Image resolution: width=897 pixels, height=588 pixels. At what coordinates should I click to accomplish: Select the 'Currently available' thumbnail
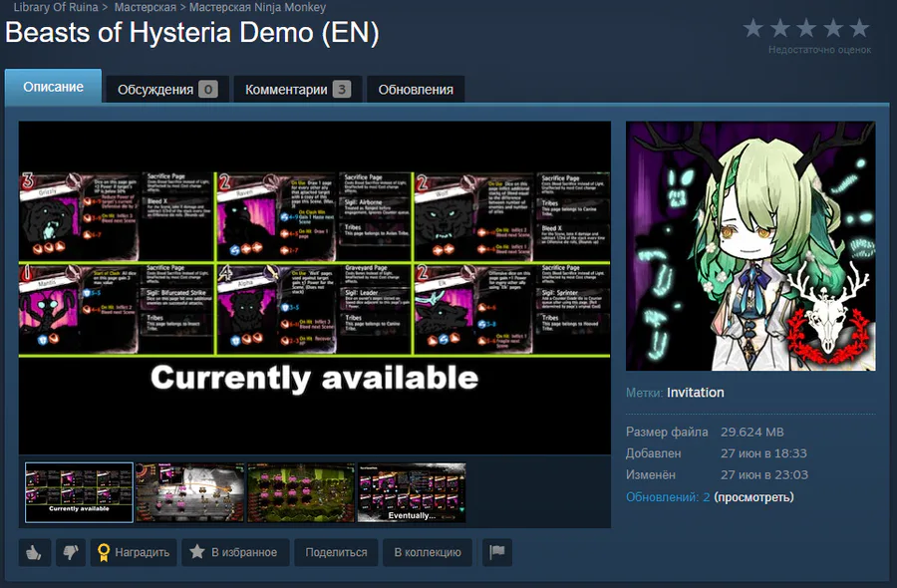(x=79, y=492)
